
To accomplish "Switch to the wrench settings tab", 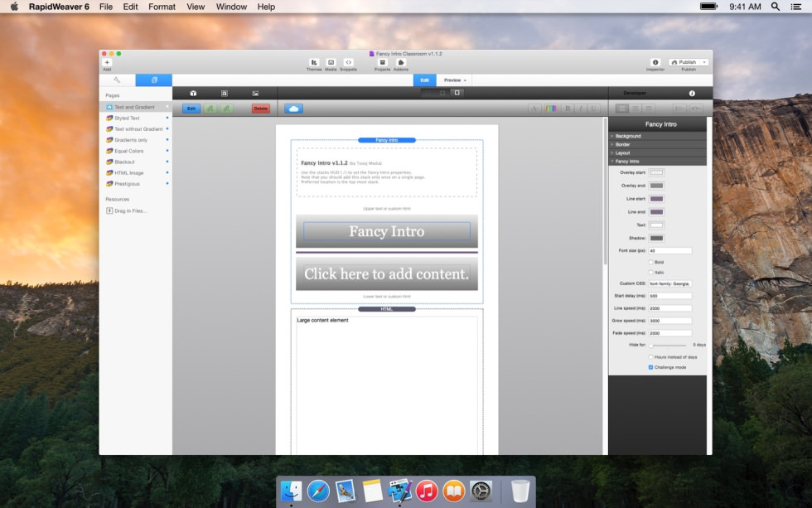I will click(117, 80).
